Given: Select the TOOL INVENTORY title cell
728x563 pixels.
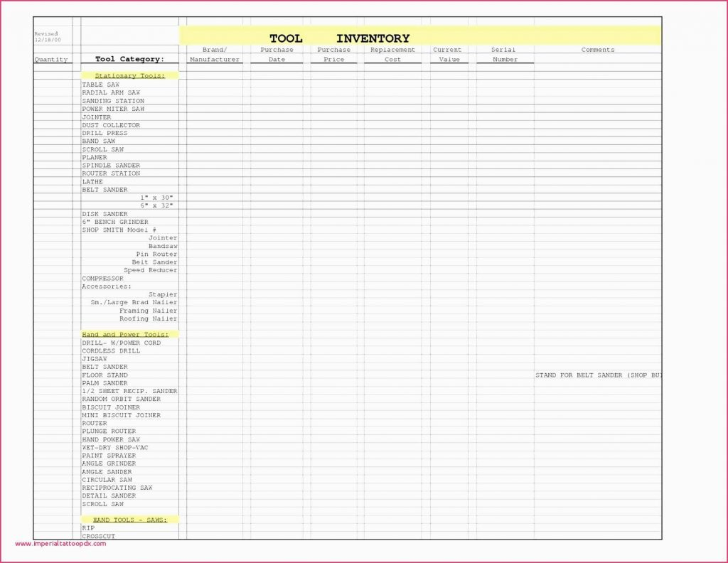Looking at the screenshot, I should point(420,36).
